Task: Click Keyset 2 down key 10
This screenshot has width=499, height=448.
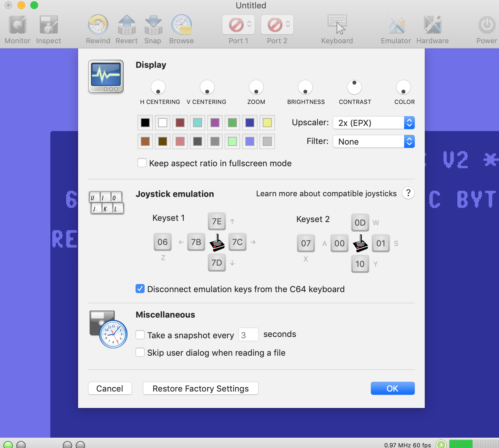Action: [360, 264]
